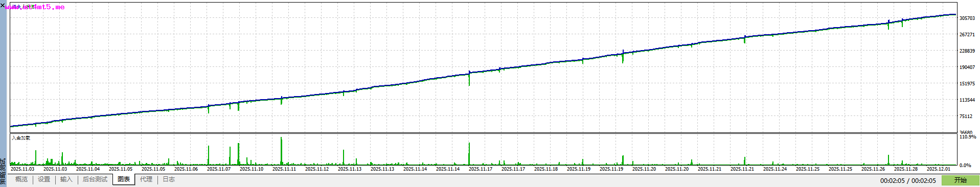Switch to the 概览 tab
This screenshot has width=980, height=187.
click(x=21, y=179)
